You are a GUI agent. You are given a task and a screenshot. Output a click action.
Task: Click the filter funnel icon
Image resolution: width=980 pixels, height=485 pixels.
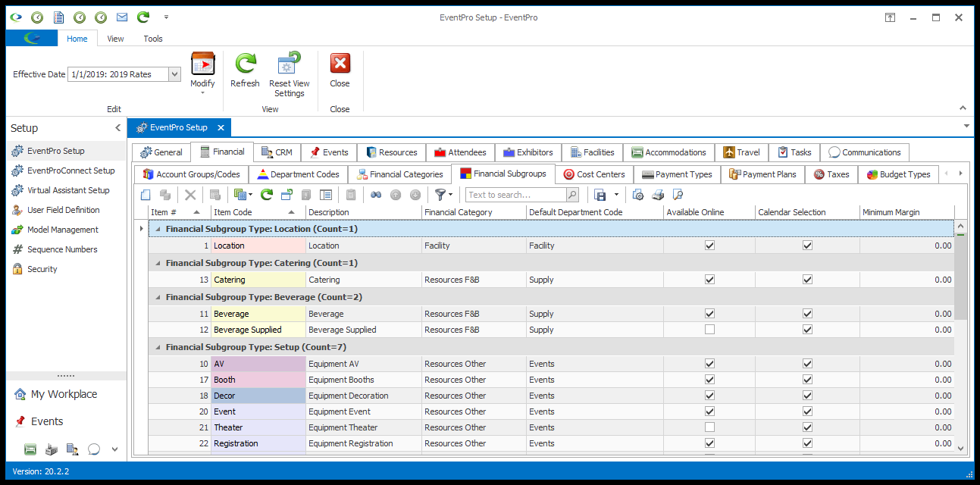click(440, 195)
